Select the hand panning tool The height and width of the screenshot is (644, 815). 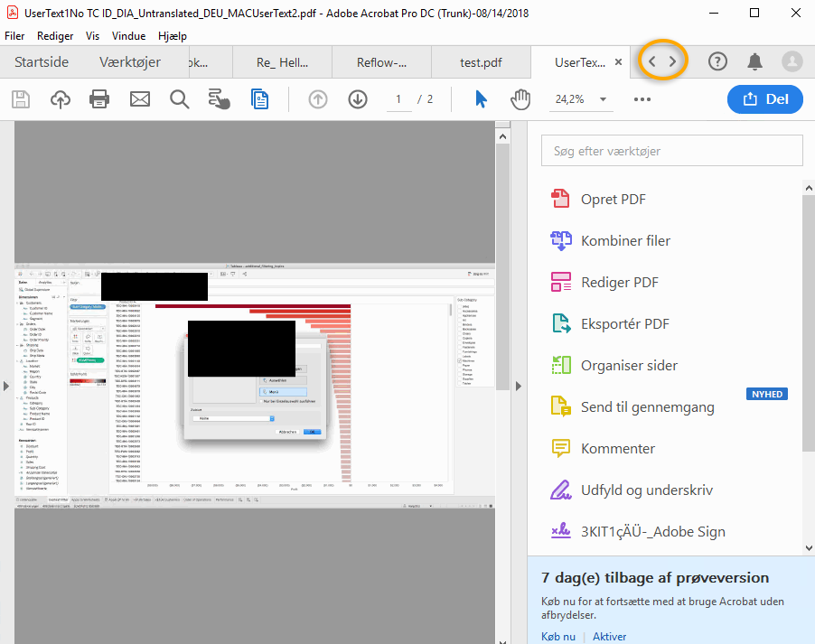point(520,99)
